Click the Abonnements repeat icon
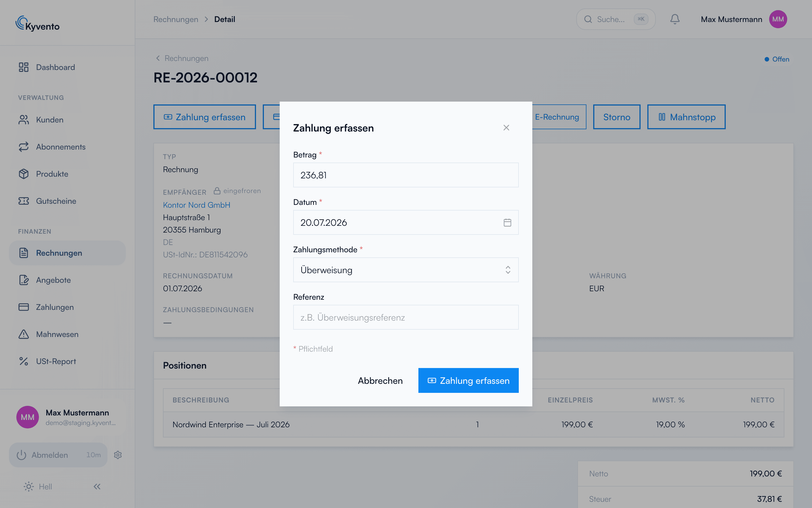Viewport: 812px width, 508px height. coord(23,147)
